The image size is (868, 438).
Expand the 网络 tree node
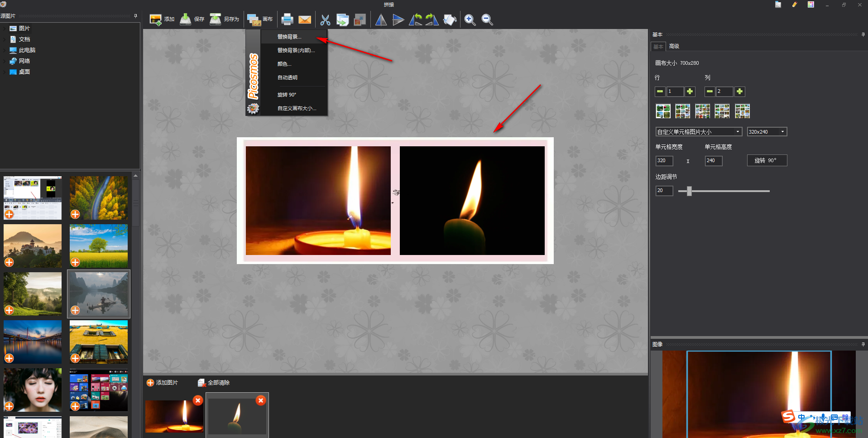pyautogui.click(x=5, y=61)
